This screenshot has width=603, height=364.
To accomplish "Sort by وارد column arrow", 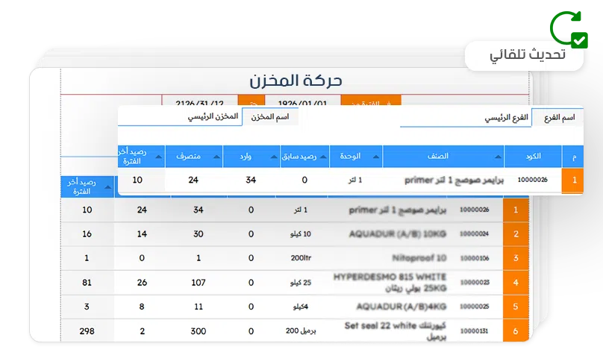I will [x=274, y=157].
